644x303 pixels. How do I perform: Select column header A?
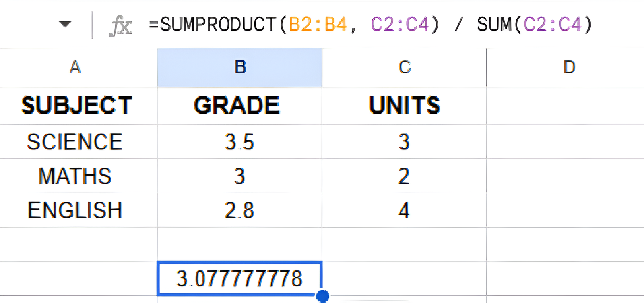click(x=76, y=67)
